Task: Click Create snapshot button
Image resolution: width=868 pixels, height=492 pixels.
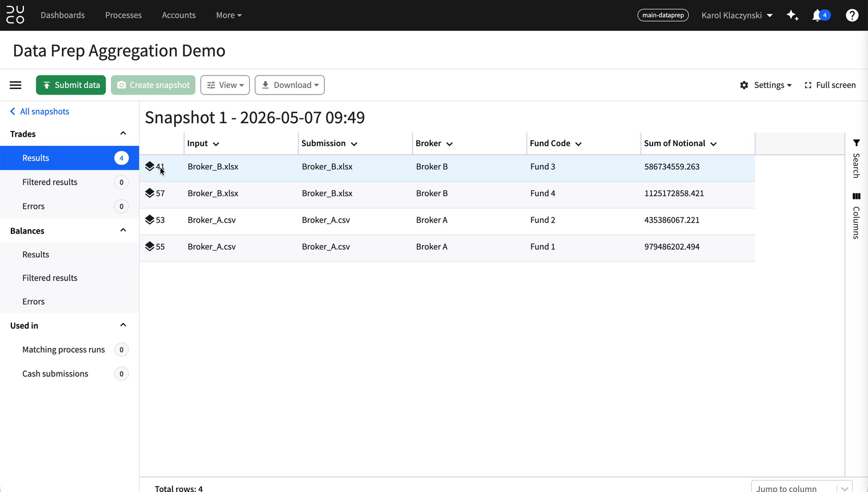Action: [153, 85]
